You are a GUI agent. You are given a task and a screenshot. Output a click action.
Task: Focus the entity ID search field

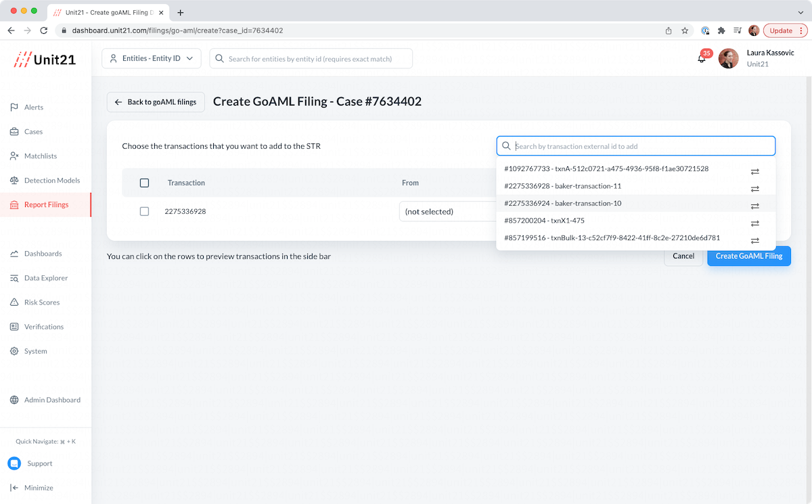click(x=311, y=59)
